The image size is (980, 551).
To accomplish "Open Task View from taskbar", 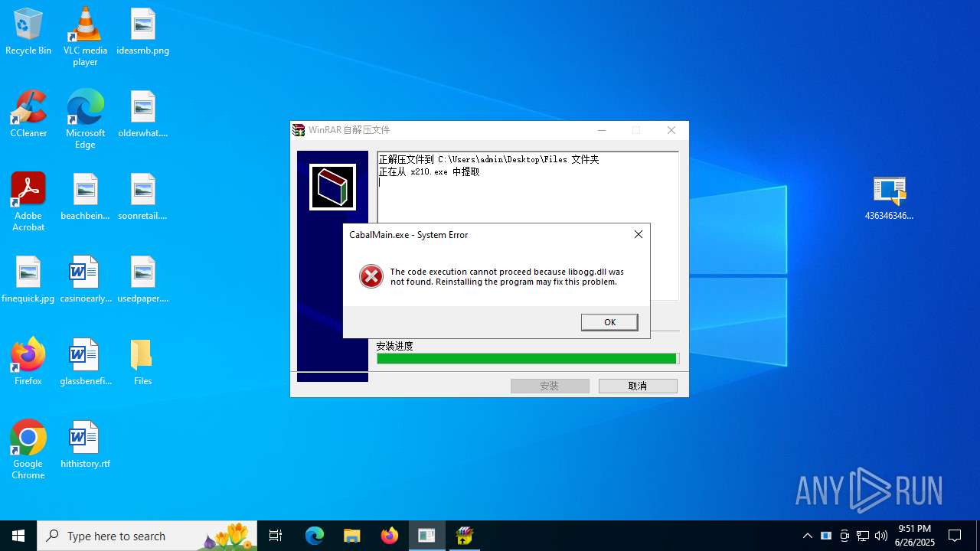I will coord(276,536).
